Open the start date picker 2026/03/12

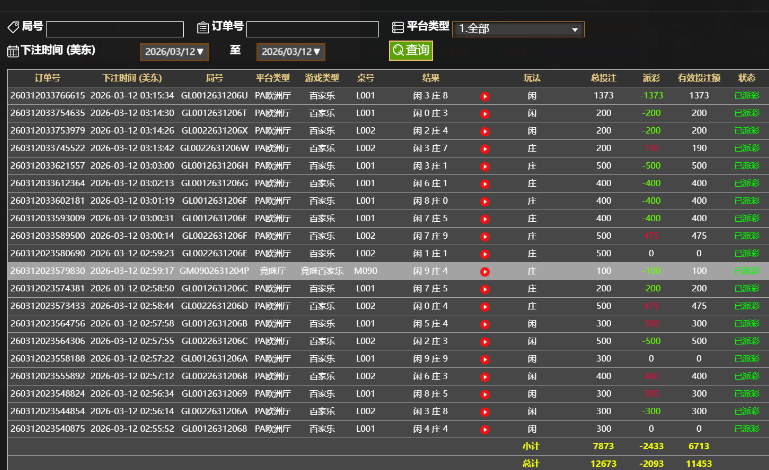click(x=174, y=52)
